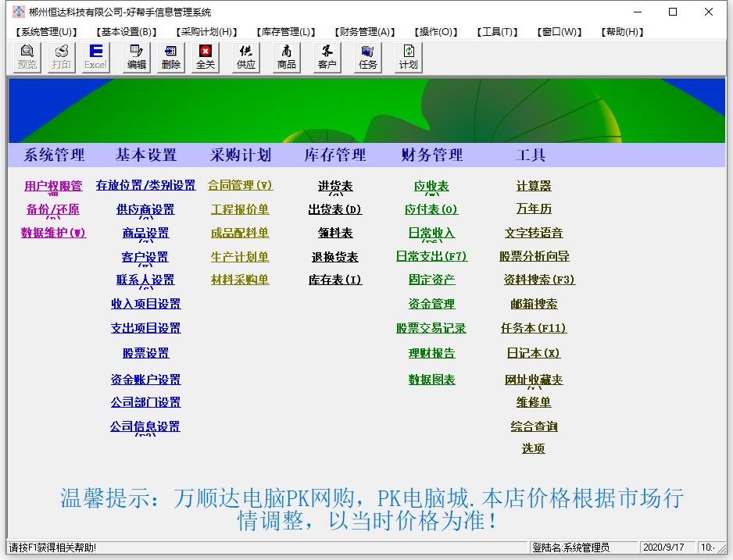
Task: Open the 【系统管理(U)】 menu
Action: (47, 32)
